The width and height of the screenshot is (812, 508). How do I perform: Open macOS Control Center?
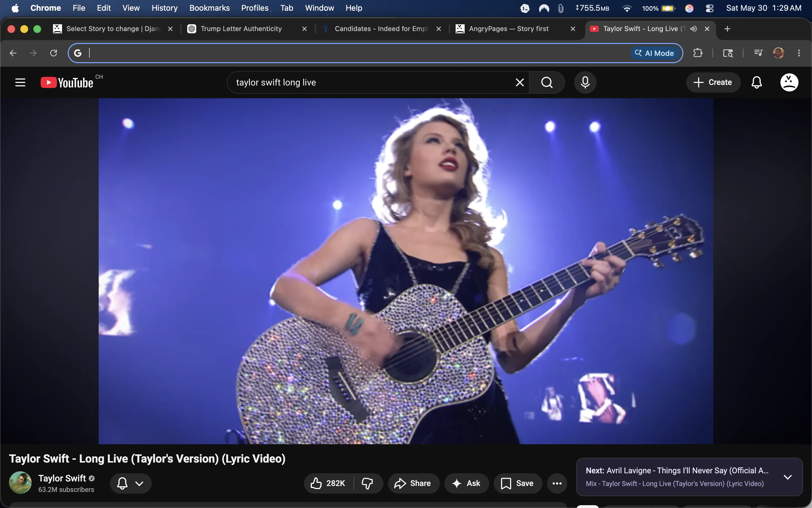pos(709,8)
